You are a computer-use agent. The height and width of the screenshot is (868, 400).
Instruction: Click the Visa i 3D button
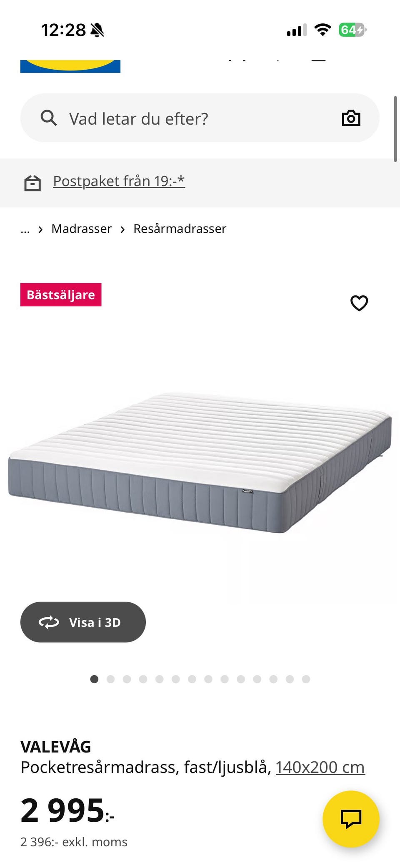coord(83,622)
